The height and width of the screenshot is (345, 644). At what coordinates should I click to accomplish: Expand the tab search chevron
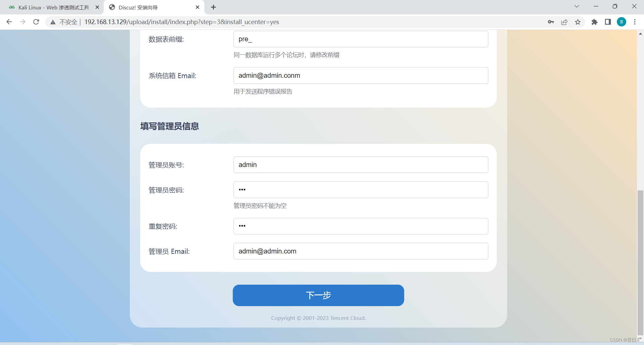point(577,6)
